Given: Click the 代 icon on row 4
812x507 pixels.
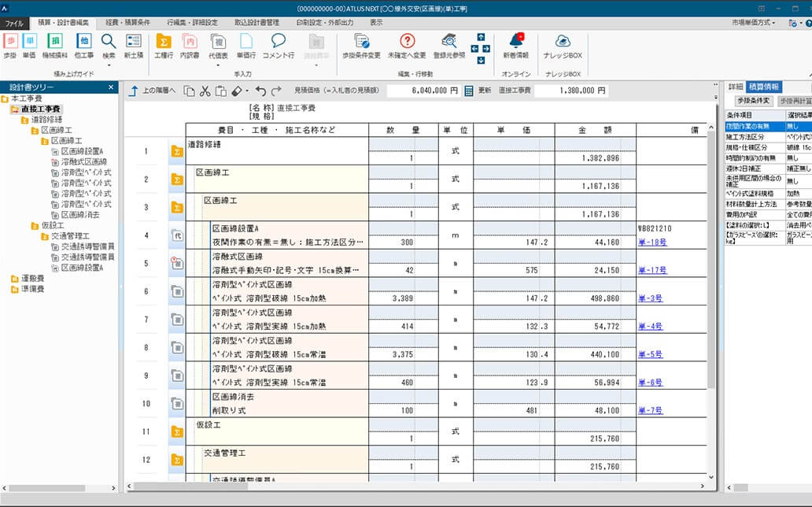Looking at the screenshot, I should tap(177, 235).
